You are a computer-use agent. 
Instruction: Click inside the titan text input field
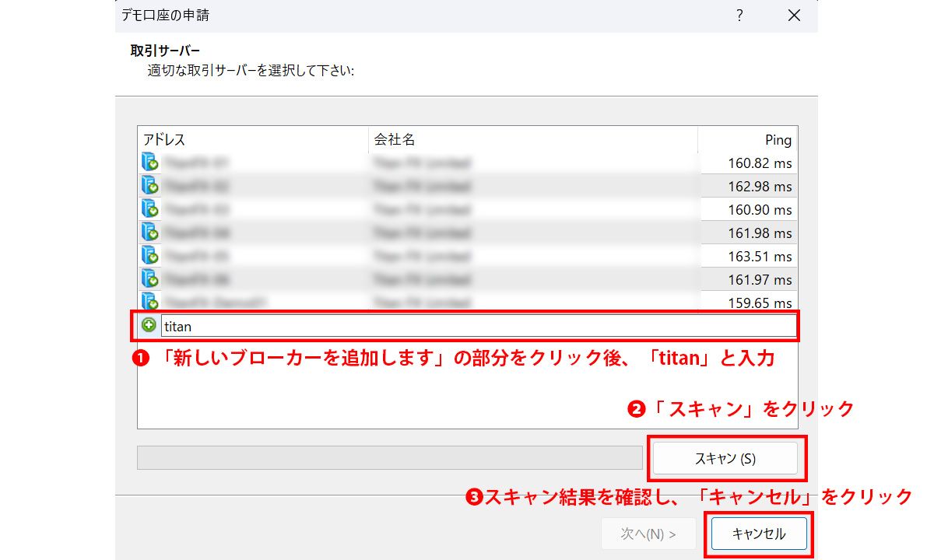389,326
